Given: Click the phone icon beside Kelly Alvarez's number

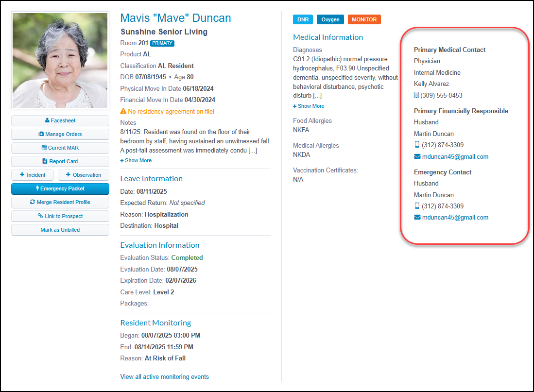Looking at the screenshot, I should pos(416,95).
